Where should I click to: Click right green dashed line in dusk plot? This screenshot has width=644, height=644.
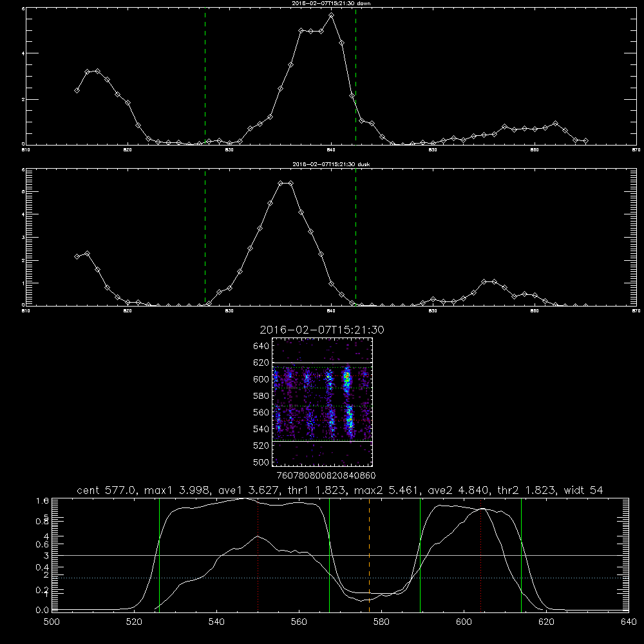[x=355, y=237]
